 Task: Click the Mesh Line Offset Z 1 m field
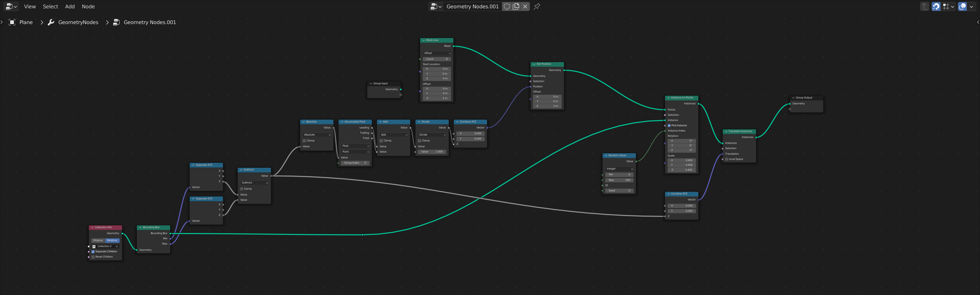(x=437, y=98)
